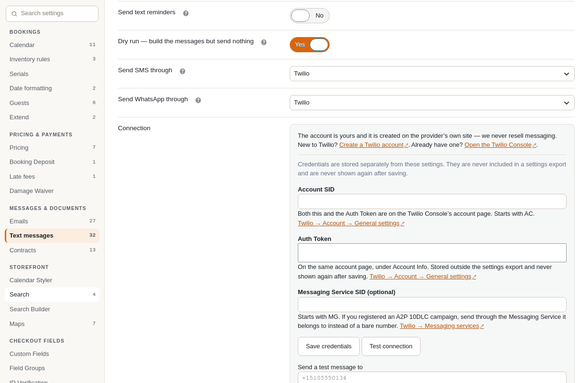Open Booking Deposit in sidebar
Viewport: 588px width, 383px height.
tap(52, 162)
